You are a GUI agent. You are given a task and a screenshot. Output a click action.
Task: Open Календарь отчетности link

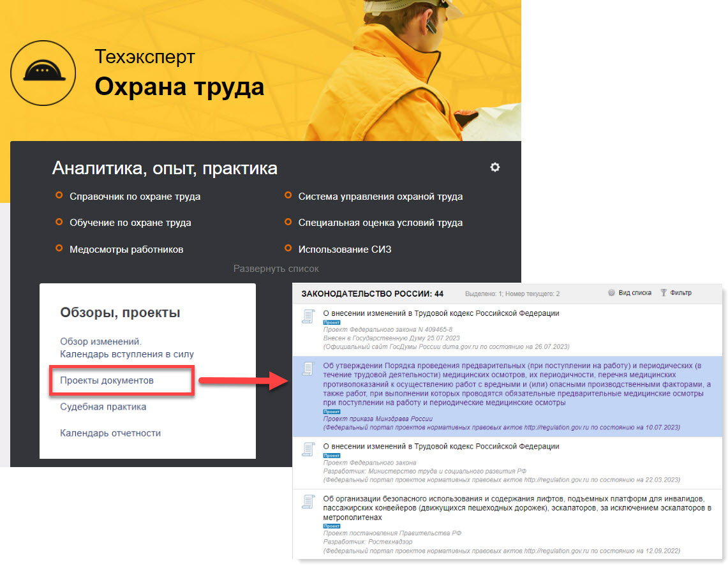[x=110, y=433]
